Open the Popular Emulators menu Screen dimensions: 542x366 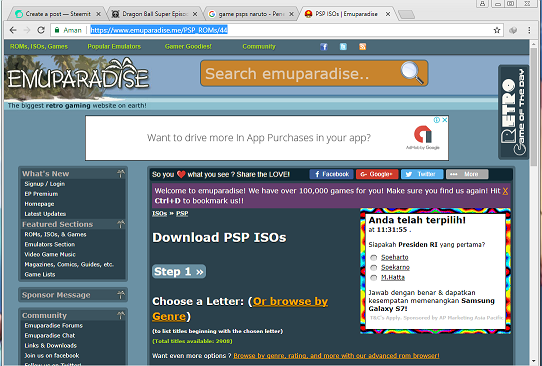coord(114,47)
